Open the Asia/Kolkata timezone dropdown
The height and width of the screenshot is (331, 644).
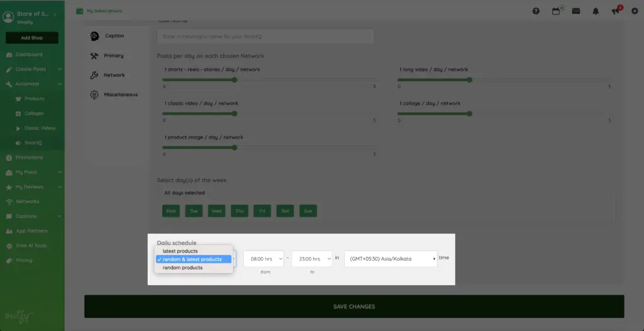[391, 258]
